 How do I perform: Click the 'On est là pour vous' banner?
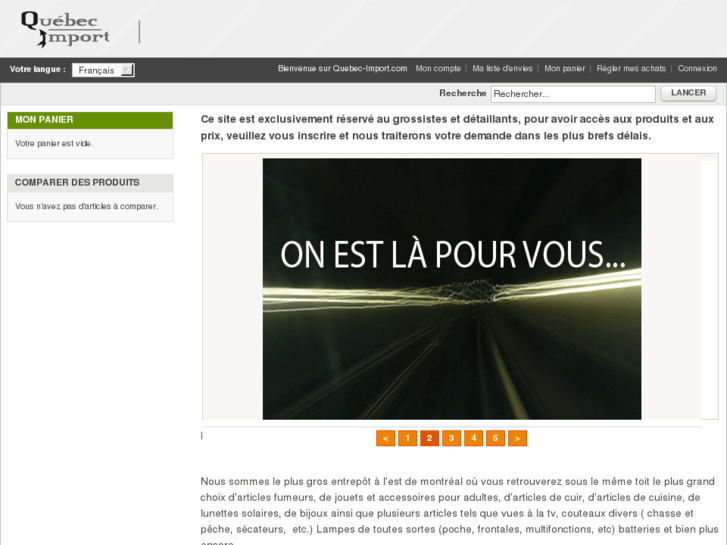452,289
